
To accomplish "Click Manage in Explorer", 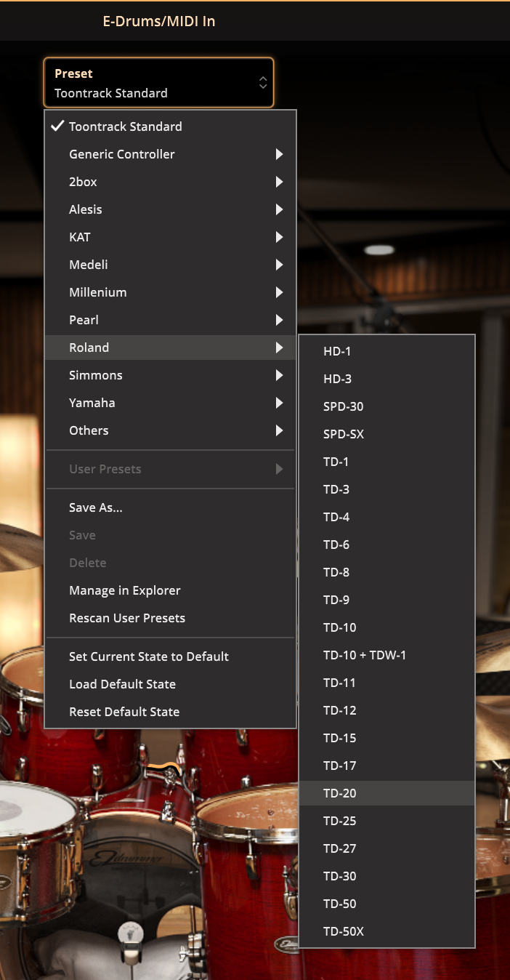I will (125, 590).
